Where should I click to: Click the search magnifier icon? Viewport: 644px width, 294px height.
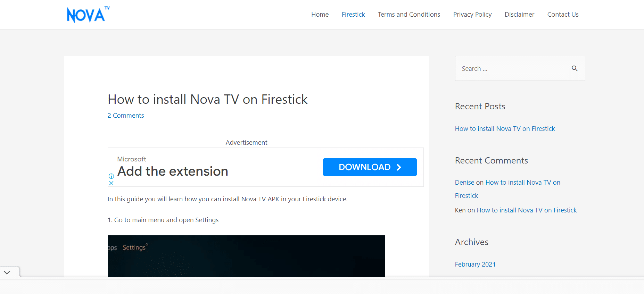coord(575,68)
